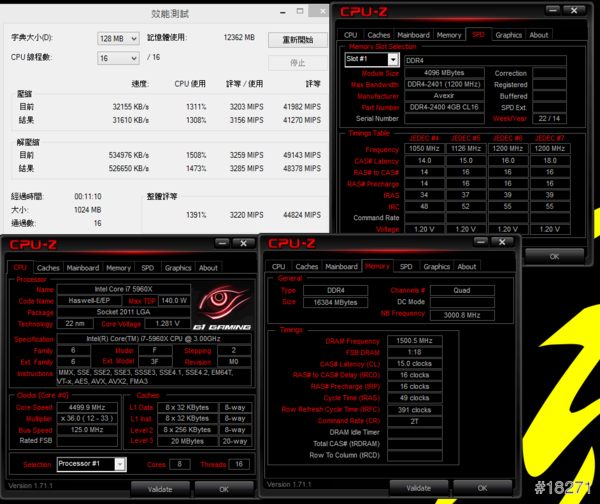Click the NB Frequency 3000.8 MHz value

tap(462, 315)
